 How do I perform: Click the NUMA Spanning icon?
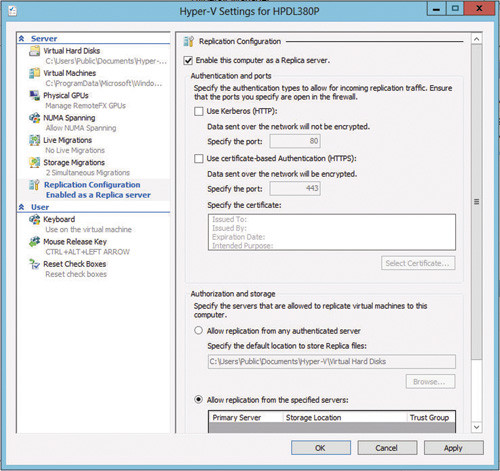pyautogui.click(x=34, y=118)
